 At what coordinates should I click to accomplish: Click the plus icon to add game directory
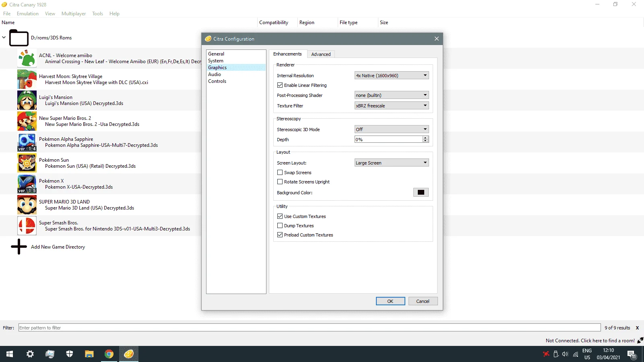tap(19, 247)
